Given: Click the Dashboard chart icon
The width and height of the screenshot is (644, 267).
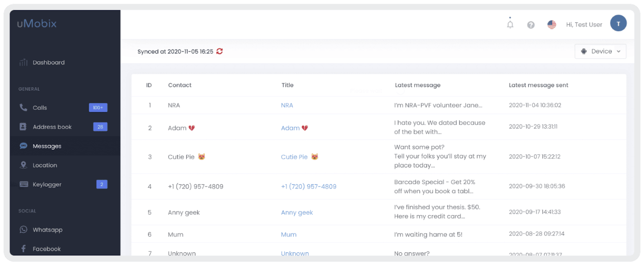Looking at the screenshot, I should 23,63.
